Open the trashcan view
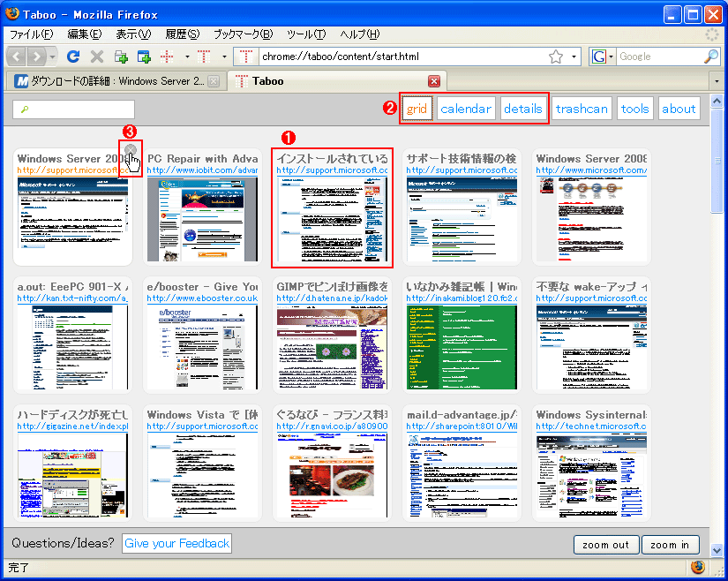Screen dimensions: 728x581 (582, 109)
